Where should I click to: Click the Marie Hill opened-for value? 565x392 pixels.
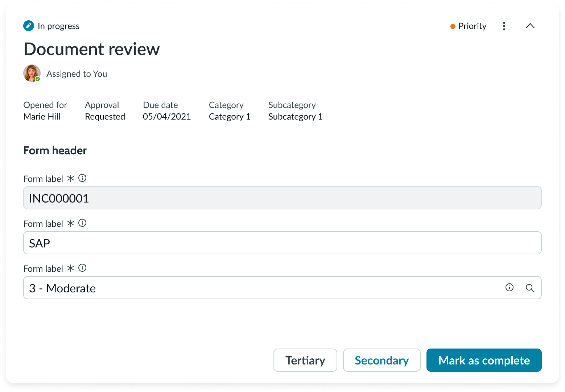tap(42, 117)
